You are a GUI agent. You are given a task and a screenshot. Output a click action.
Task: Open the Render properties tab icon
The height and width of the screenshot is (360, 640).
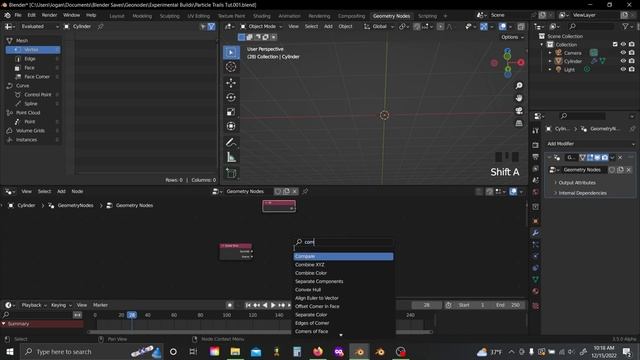tap(536, 145)
